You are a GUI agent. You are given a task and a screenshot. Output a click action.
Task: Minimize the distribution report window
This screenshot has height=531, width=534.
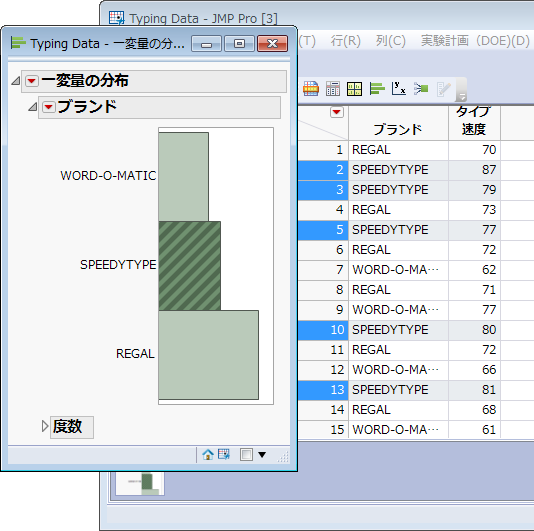click(206, 44)
